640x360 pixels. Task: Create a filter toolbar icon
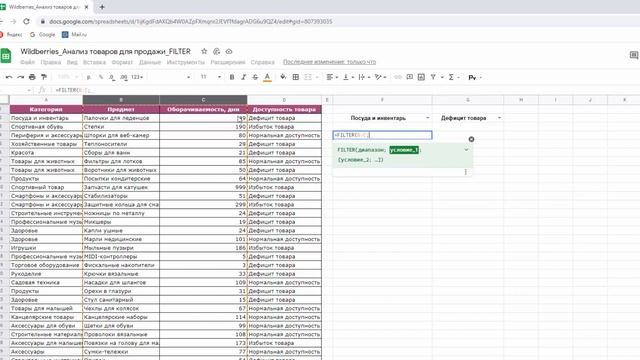tap(433, 77)
